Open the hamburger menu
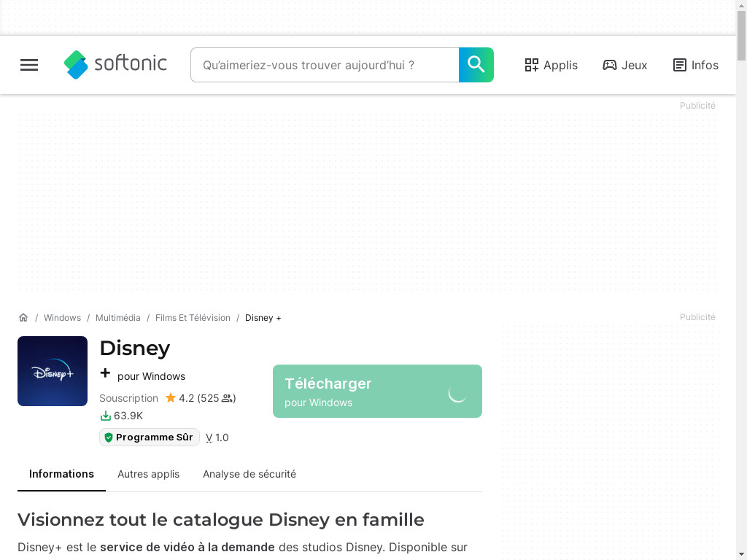The width and height of the screenshot is (747, 560). [29, 65]
